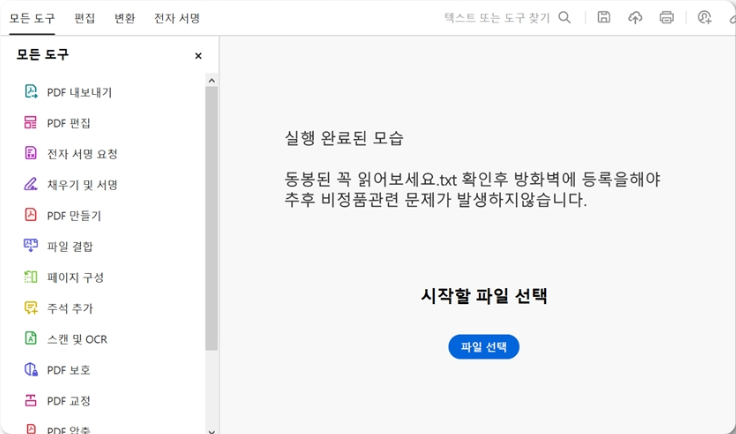Click the 채우기 및 서명 pen icon
Viewport: 736px width, 434px height.
click(30, 185)
